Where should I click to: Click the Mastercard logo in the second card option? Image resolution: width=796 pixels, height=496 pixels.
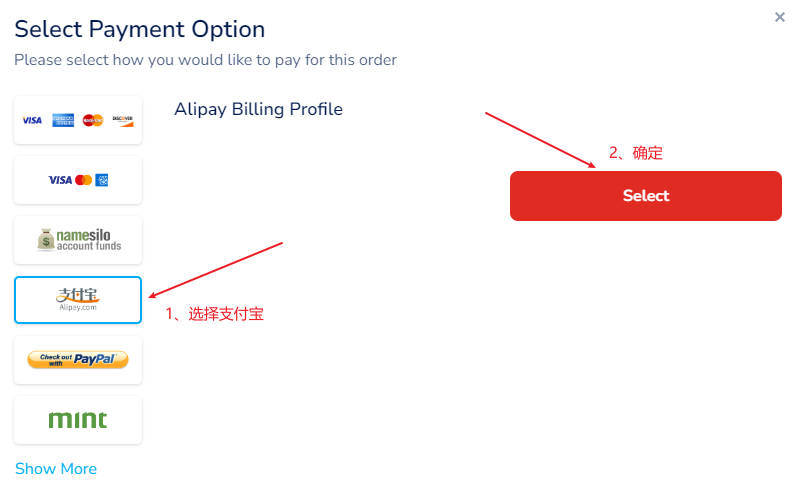coord(83,180)
